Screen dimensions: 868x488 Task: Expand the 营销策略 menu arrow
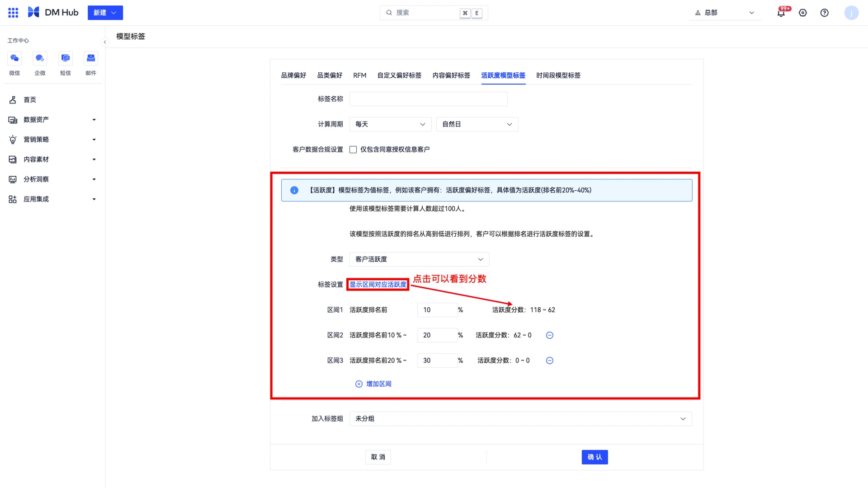[94, 140]
